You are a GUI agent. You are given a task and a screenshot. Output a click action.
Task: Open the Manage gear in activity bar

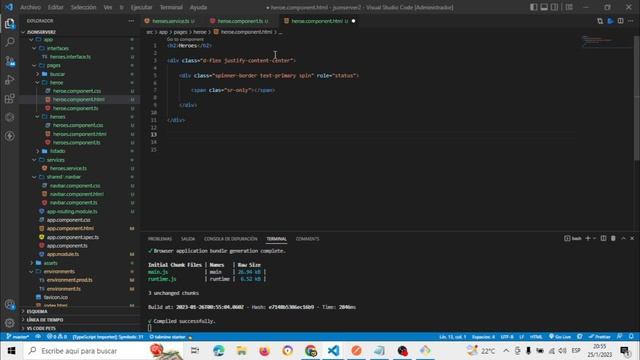coord(10,323)
